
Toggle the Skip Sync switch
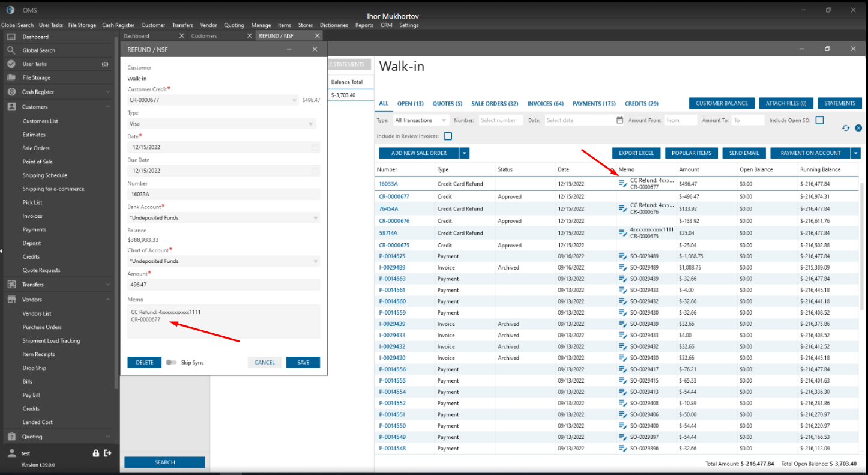[x=172, y=363]
